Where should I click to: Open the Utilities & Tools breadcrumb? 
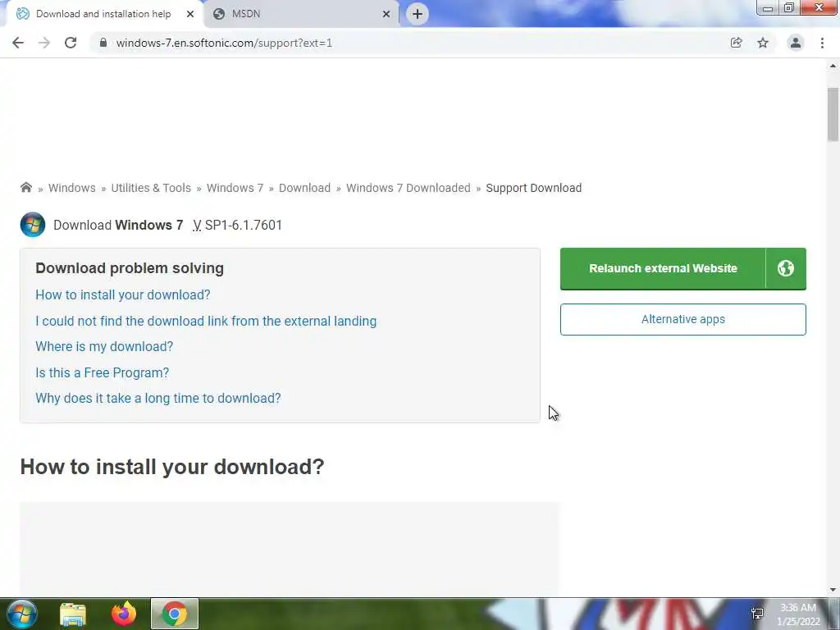coord(151,188)
